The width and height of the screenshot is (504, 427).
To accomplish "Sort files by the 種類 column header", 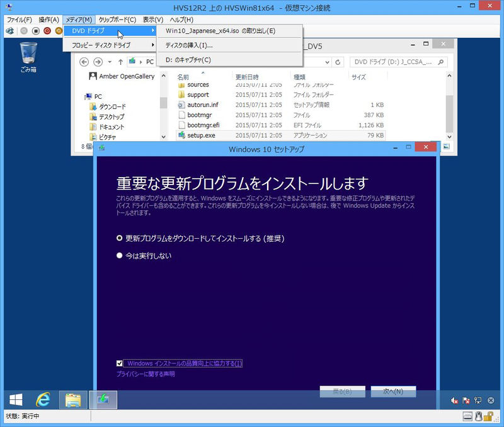I will [299, 77].
